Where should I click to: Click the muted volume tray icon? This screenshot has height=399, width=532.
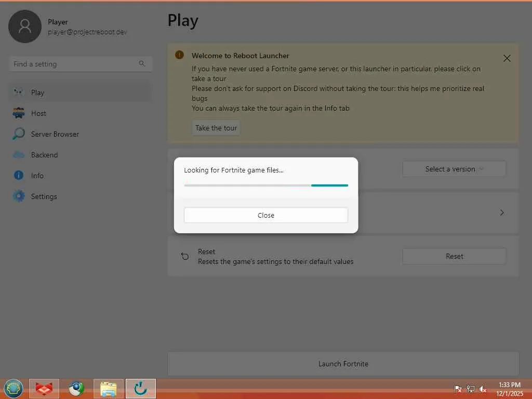pos(483,389)
